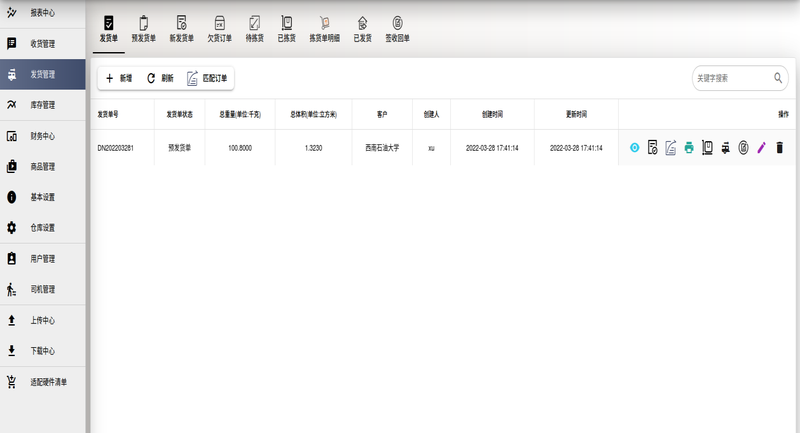Screen dimensions: 800x433
Task: Click the green print icon in row
Action: tap(689, 148)
